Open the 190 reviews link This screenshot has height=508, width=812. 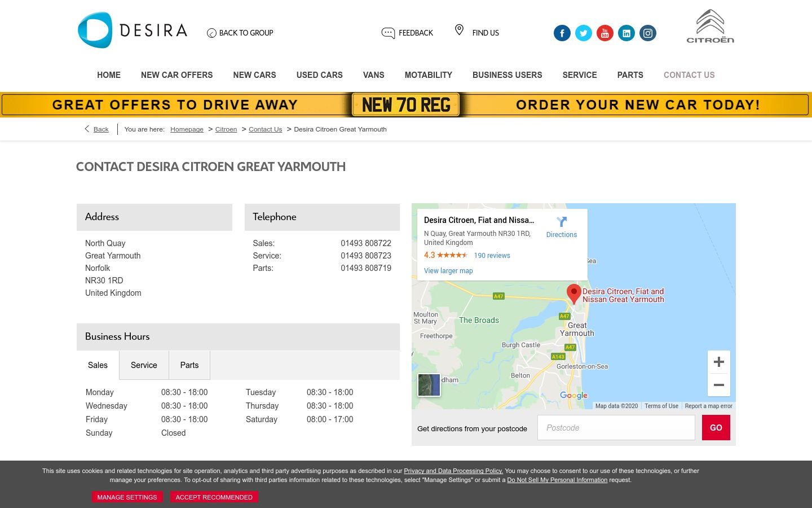[492, 256]
